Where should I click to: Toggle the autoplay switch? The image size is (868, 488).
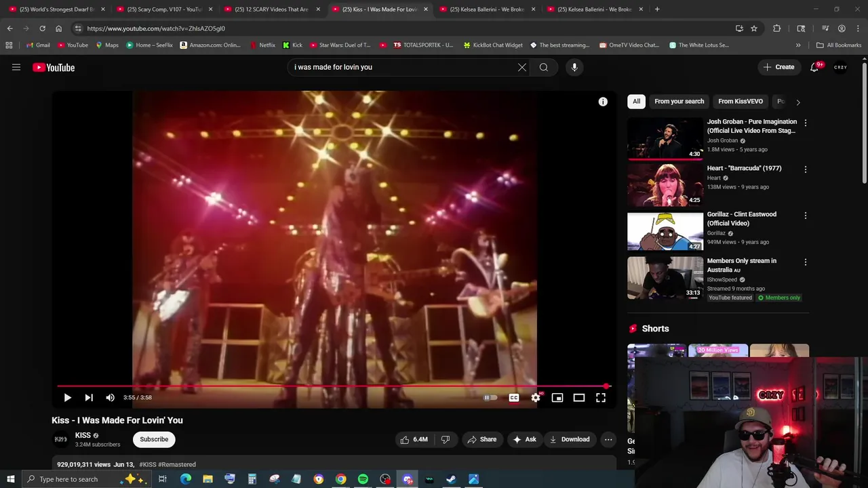(x=490, y=398)
